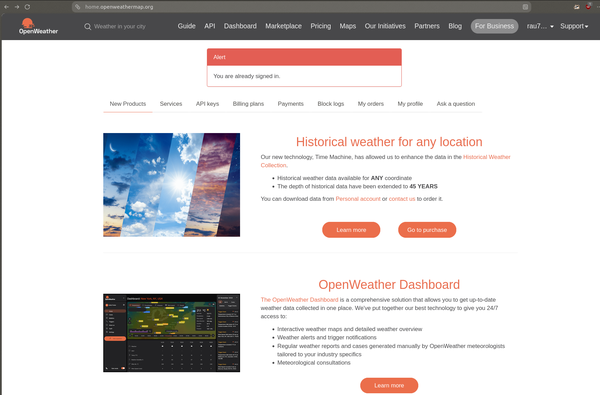
Task: Go forward with browser forward arrow
Action: 17,7
